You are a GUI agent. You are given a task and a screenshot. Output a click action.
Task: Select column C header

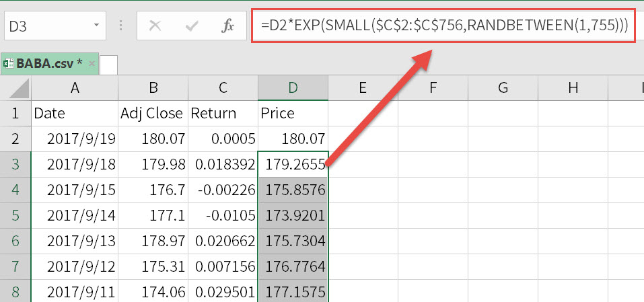tap(223, 88)
